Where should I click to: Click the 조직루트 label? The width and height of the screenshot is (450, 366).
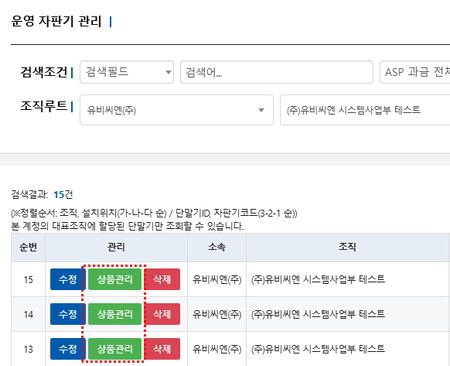click(44, 106)
